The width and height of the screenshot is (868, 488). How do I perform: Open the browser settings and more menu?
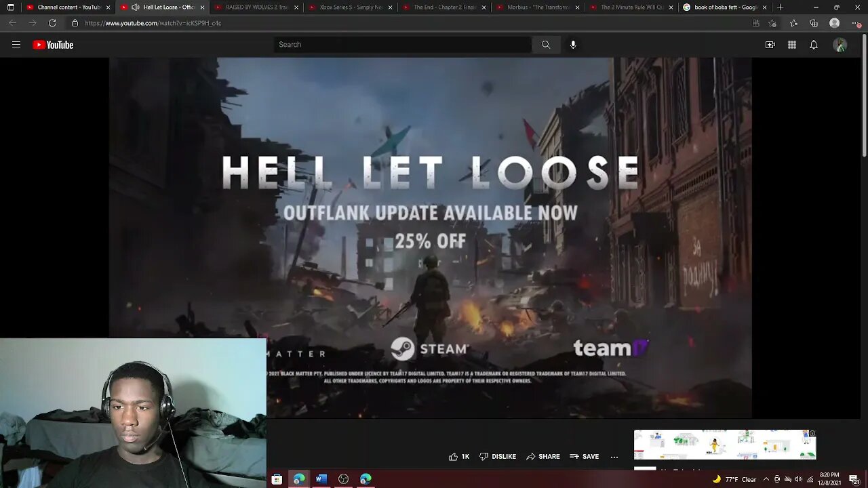click(x=856, y=23)
